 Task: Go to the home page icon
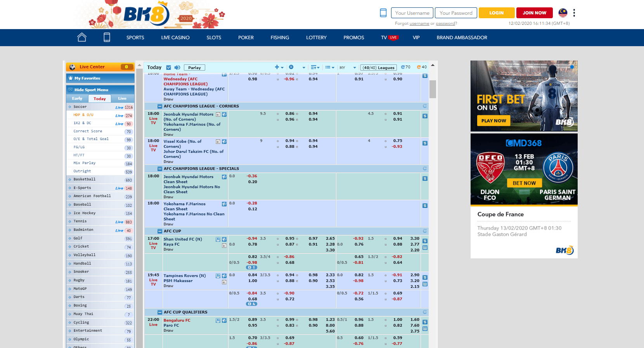(82, 37)
